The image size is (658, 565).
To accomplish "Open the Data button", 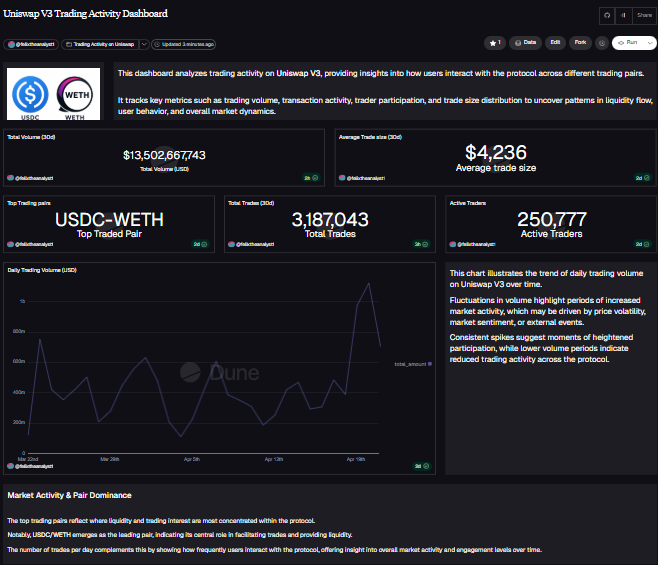I will click(525, 43).
